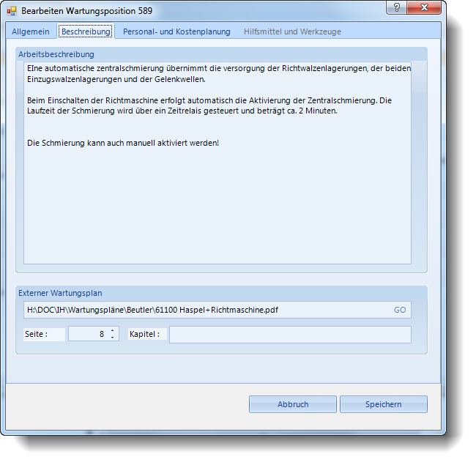Click into the Seite number field
The image size is (476, 465).
(88, 335)
